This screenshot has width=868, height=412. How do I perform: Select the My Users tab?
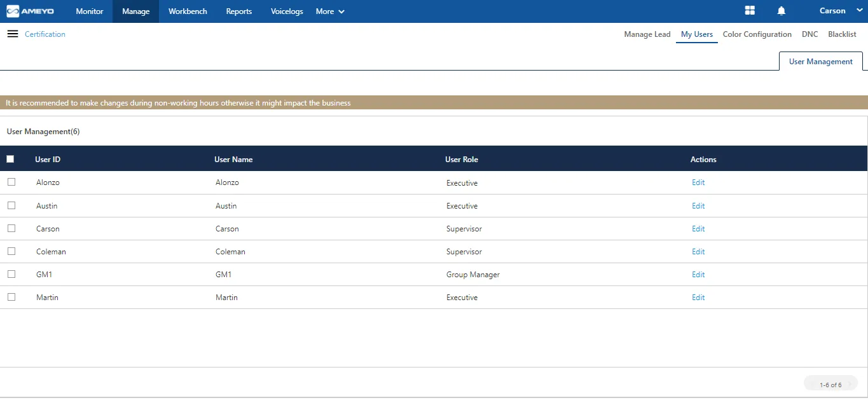coord(697,34)
